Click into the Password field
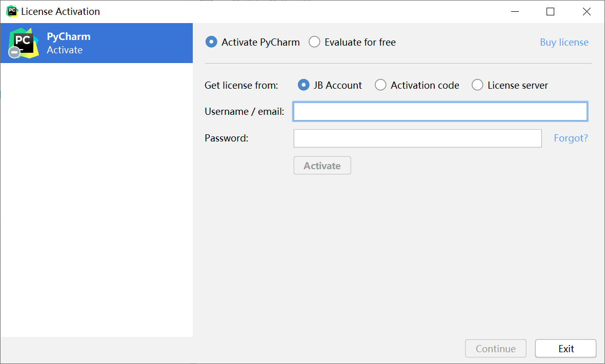Image resolution: width=605 pixels, height=364 pixels. [x=417, y=138]
